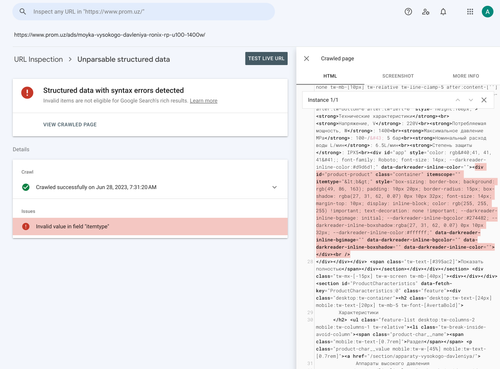The image size is (500, 369).
Task: Select the Invalid value in field itemtype issue
Action: click(x=150, y=226)
